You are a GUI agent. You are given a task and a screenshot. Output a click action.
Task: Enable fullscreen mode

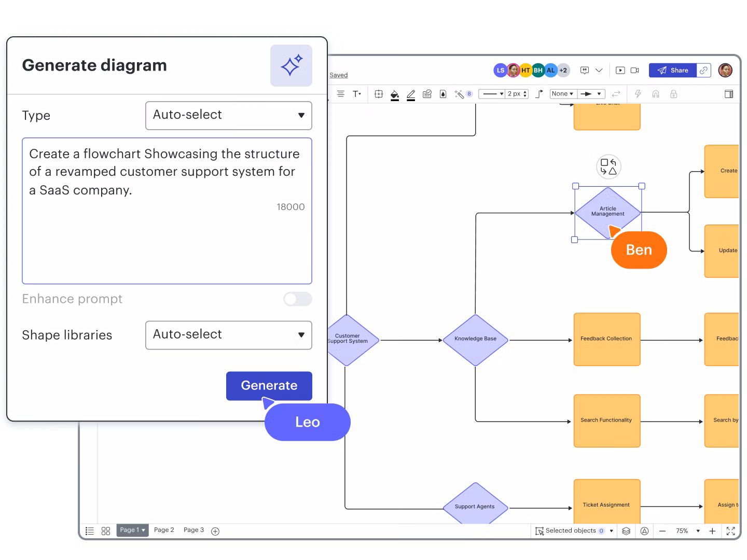click(x=731, y=531)
